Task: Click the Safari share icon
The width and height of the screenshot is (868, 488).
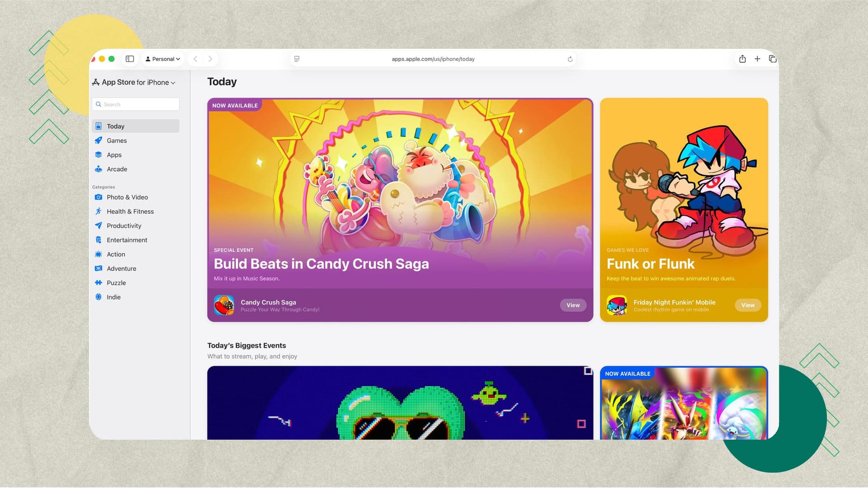Action: (x=742, y=59)
